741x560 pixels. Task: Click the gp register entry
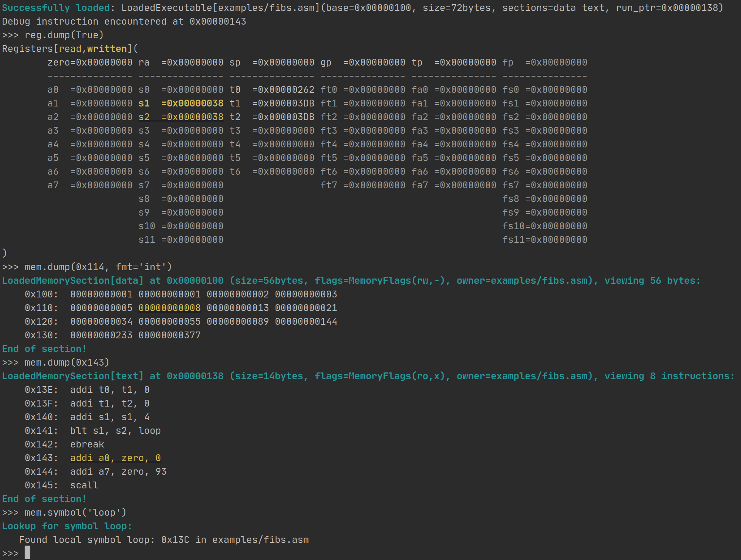click(x=363, y=63)
